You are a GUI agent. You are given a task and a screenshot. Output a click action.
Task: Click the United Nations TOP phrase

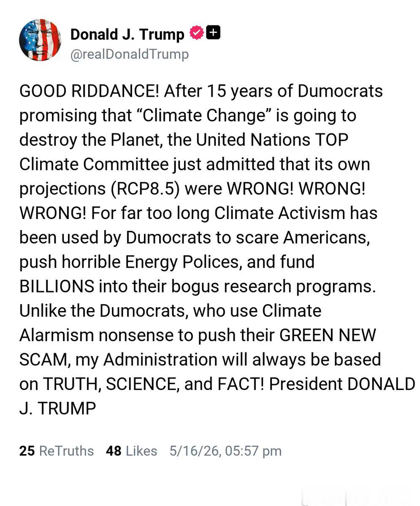pos(272,140)
